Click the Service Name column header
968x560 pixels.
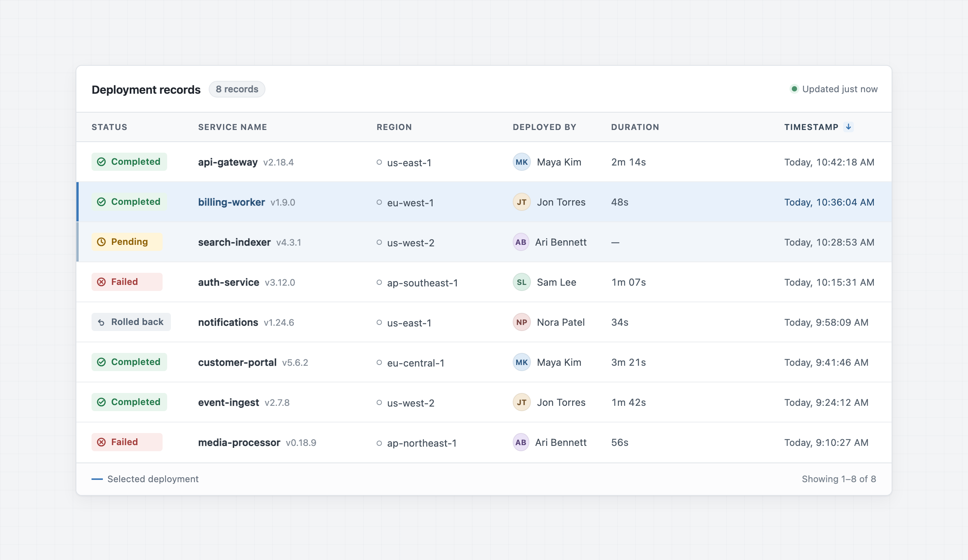[x=233, y=127]
